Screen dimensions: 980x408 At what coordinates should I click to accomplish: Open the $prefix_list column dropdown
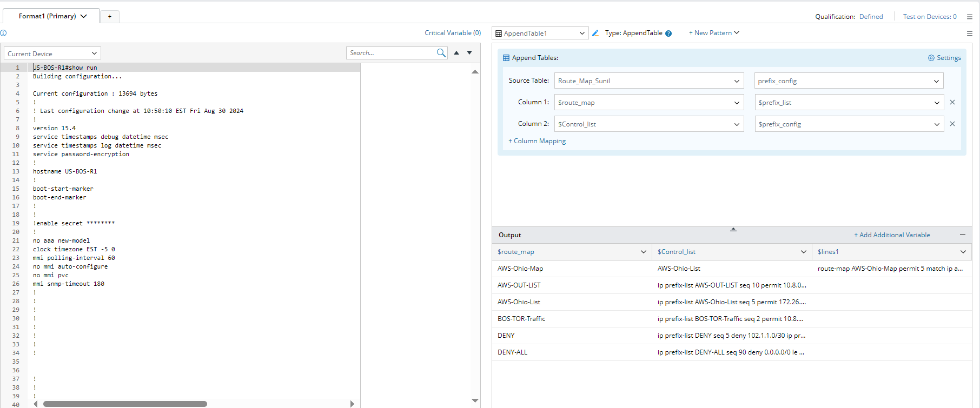click(849, 103)
